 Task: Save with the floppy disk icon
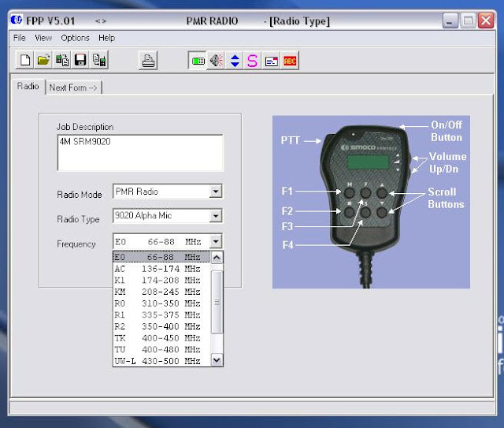tap(80, 60)
